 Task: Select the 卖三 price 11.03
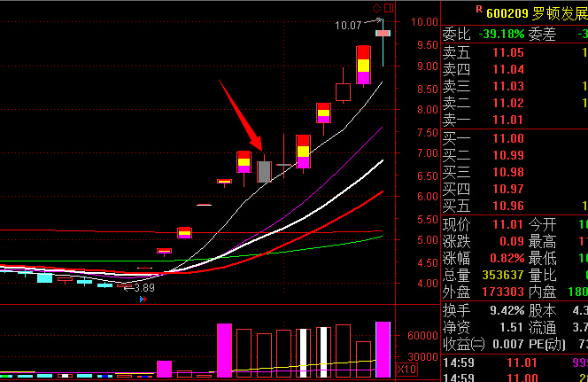[508, 86]
